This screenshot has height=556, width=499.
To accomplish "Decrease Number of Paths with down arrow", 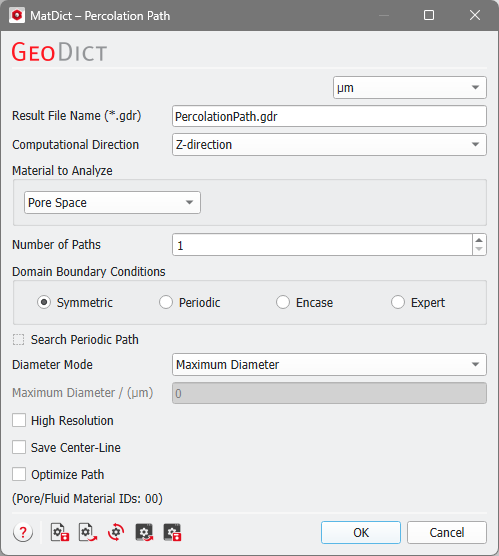I will pyautogui.click(x=479, y=249).
